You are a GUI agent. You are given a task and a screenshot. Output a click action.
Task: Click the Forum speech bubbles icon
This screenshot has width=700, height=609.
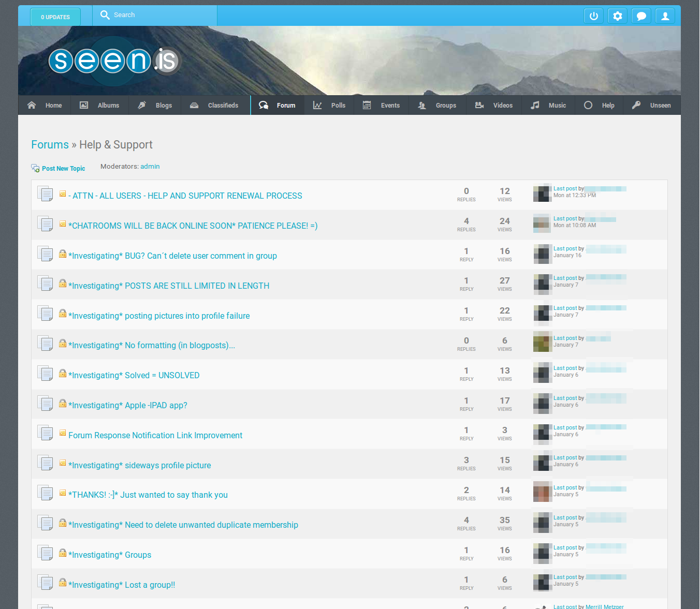pos(264,105)
